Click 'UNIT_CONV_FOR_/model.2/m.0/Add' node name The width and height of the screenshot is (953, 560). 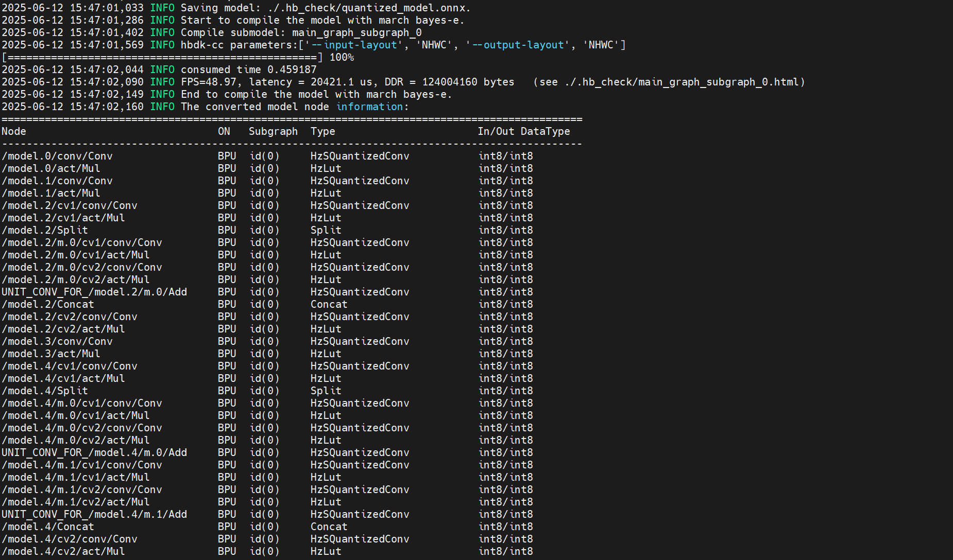coord(94,292)
